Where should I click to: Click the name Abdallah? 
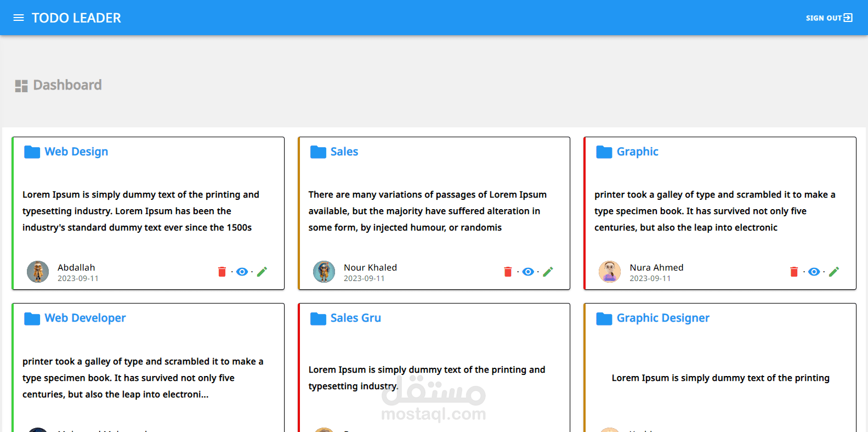tap(76, 267)
